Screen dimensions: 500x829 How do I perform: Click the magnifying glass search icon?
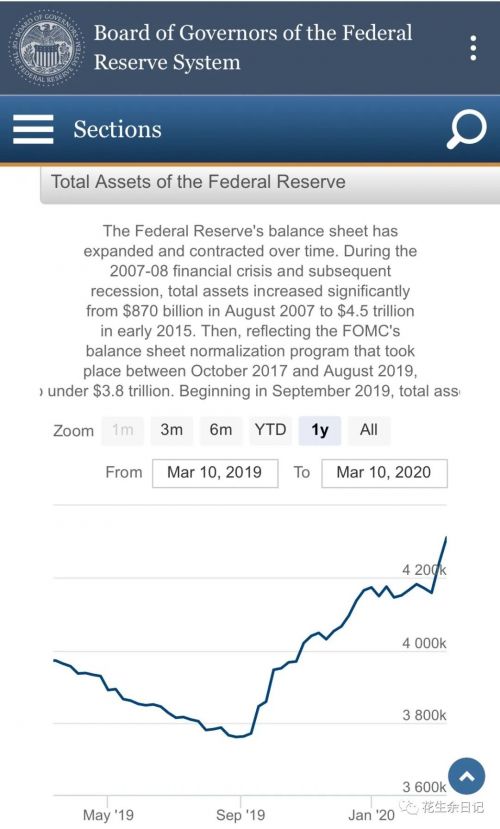(x=467, y=129)
